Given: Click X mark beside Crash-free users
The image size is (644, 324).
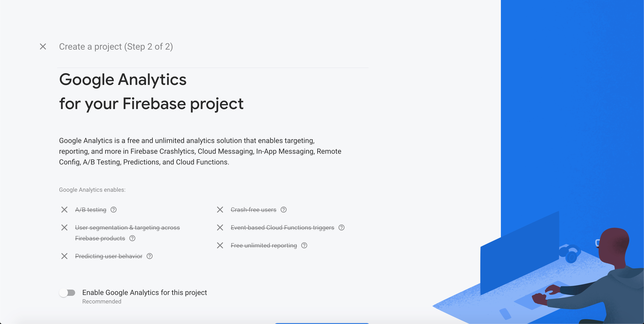Looking at the screenshot, I should 220,210.
